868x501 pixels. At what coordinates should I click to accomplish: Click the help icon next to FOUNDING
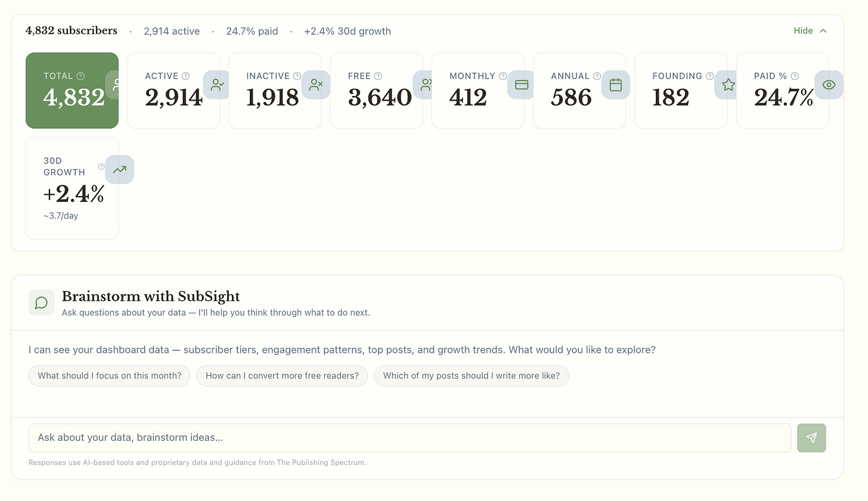[709, 76]
